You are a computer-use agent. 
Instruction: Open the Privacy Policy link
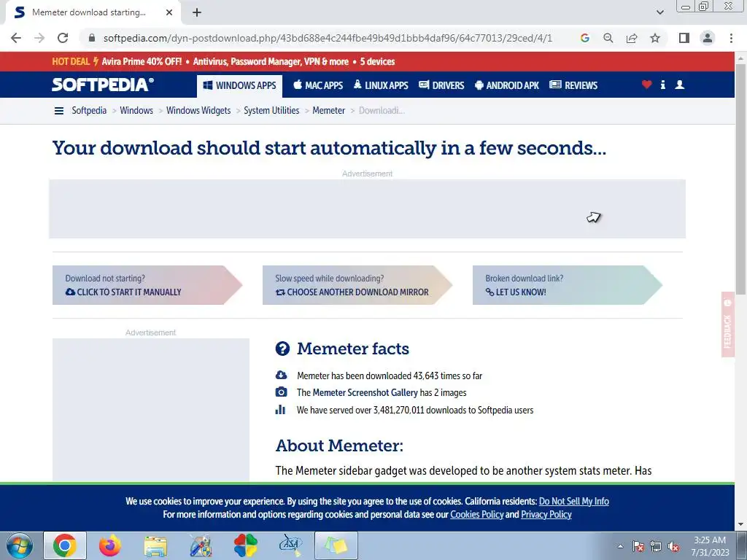pos(546,515)
